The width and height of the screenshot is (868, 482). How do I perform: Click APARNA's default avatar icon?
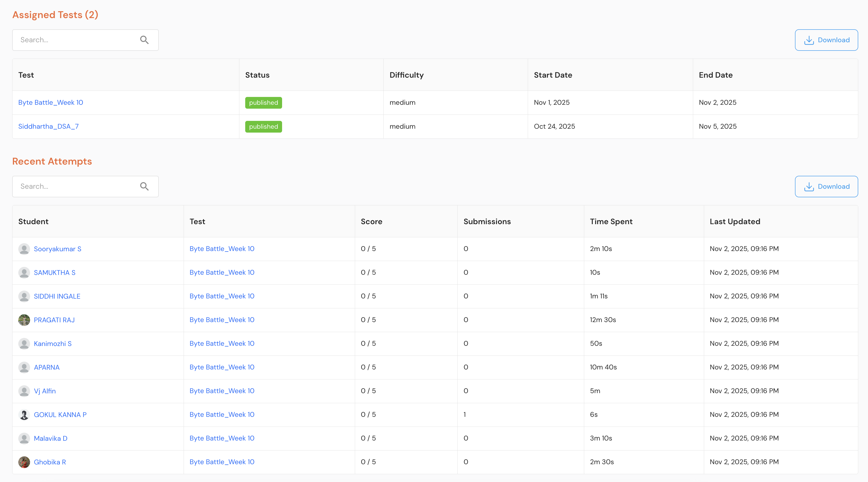(24, 367)
